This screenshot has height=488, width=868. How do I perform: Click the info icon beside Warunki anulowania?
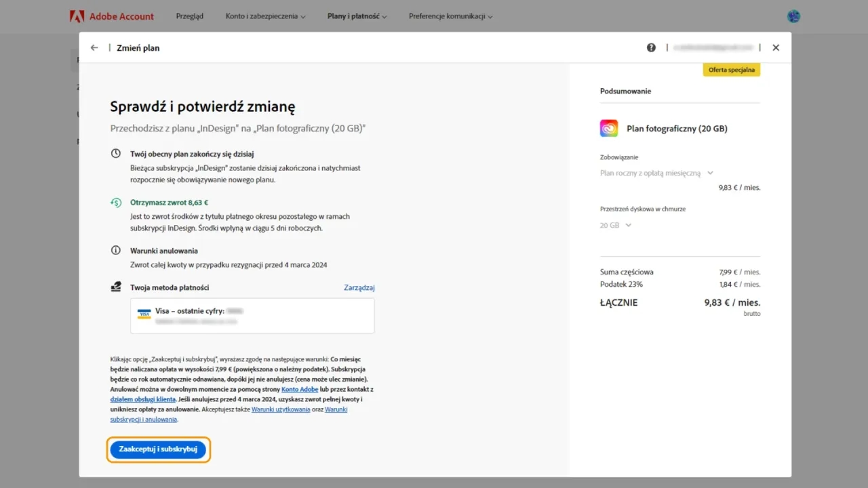(116, 249)
